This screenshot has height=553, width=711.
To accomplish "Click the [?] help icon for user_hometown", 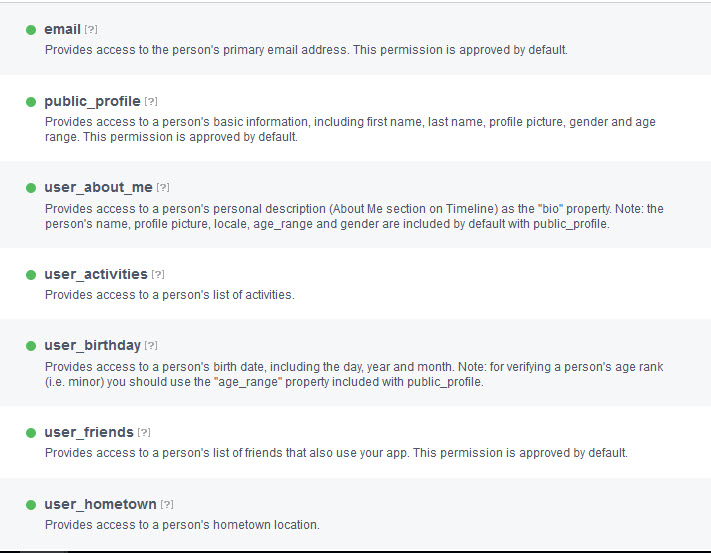I will point(167,505).
